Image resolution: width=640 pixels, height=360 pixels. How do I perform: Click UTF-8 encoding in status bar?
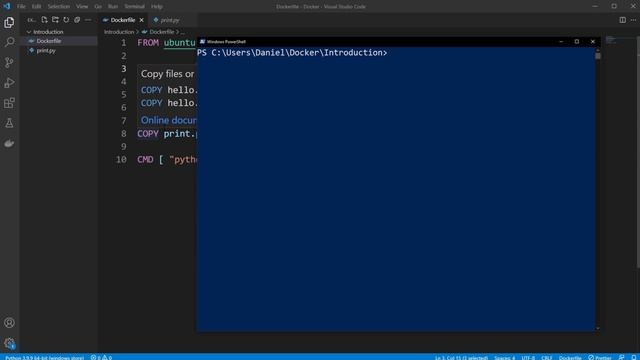point(528,358)
